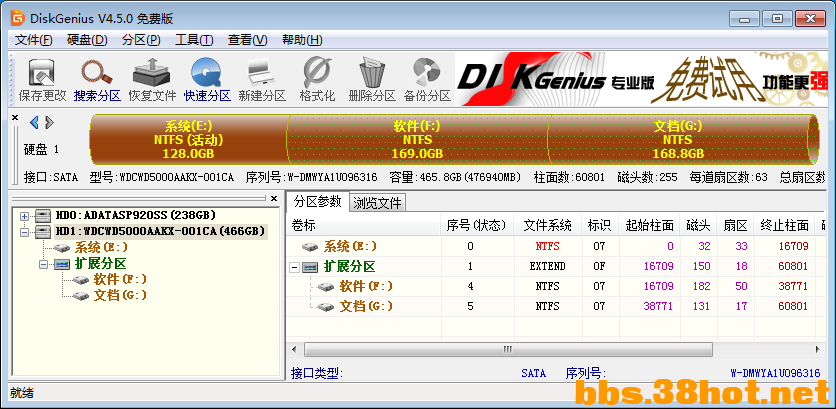Select the 软件(F:) row in the table

pyautogui.click(x=556, y=286)
